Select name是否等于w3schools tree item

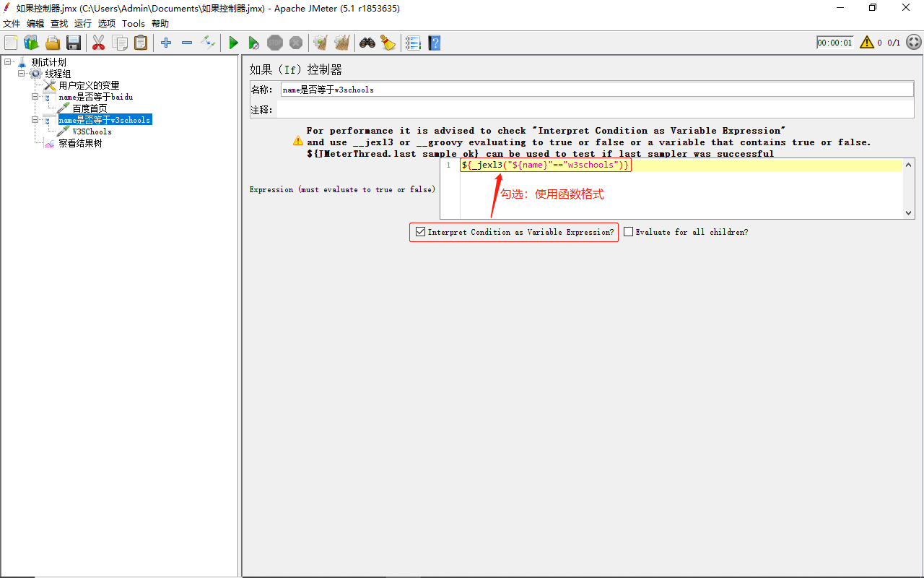(x=105, y=120)
